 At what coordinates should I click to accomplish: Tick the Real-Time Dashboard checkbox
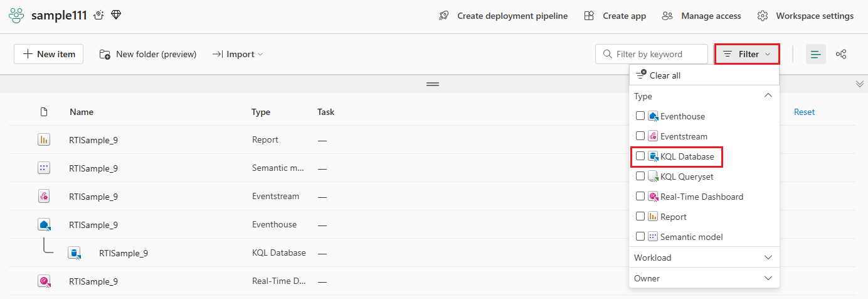pyautogui.click(x=640, y=197)
